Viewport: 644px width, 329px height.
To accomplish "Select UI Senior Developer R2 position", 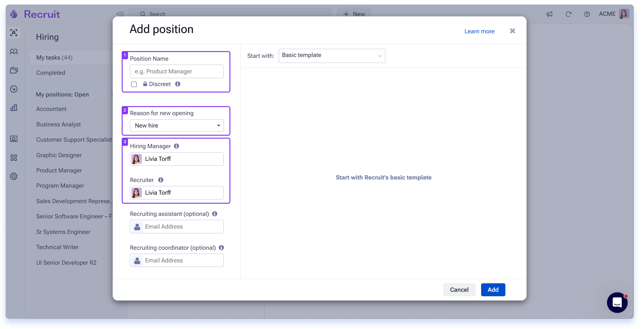I will [x=66, y=263].
